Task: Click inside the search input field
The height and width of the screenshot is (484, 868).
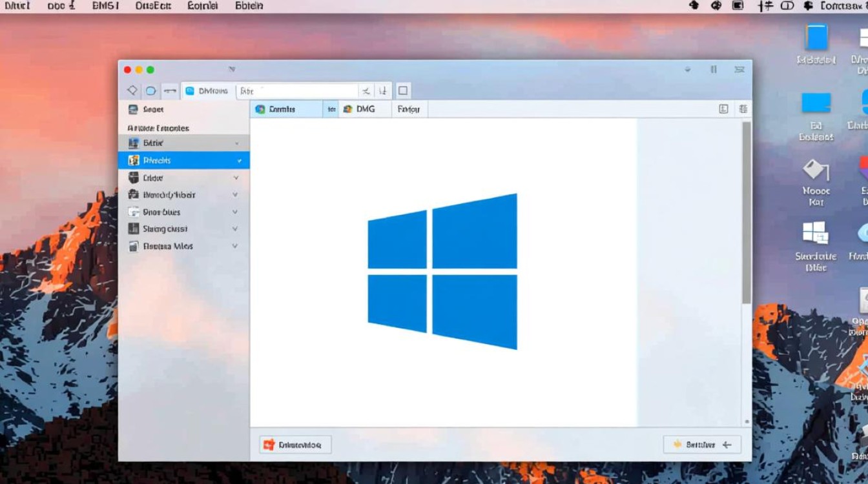Action: 297,90
